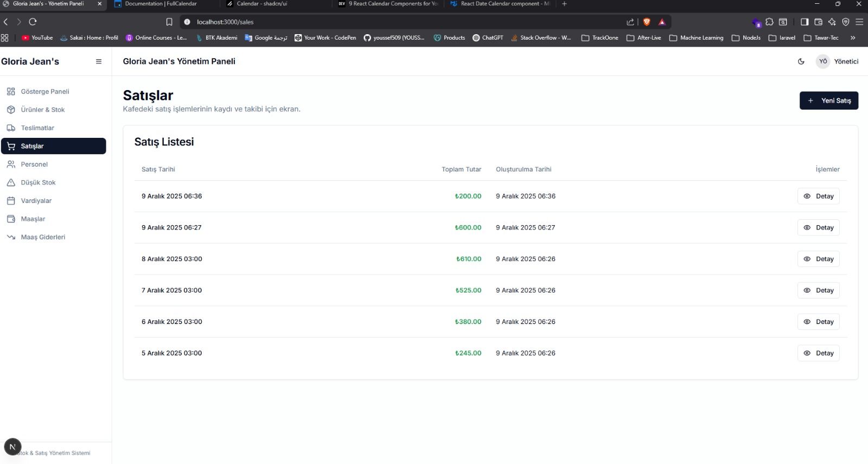Viewport: 868px width, 464px height.
Task: Open YÖ user avatar menu
Action: tap(823, 61)
